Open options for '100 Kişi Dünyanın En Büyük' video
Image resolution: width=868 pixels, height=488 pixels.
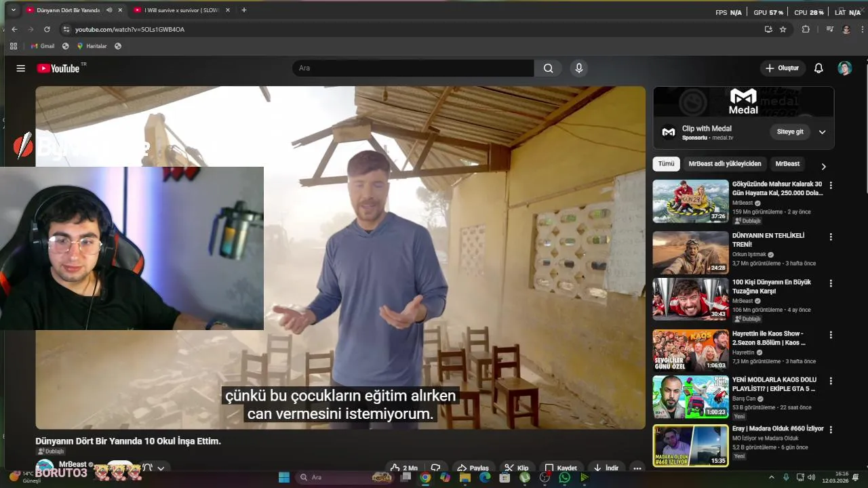[x=831, y=283]
